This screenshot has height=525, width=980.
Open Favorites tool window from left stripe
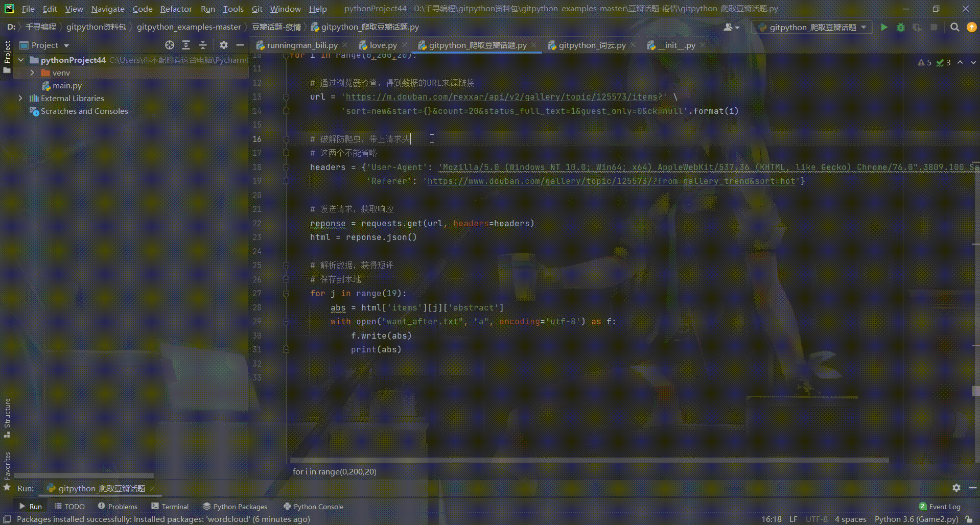[x=7, y=471]
